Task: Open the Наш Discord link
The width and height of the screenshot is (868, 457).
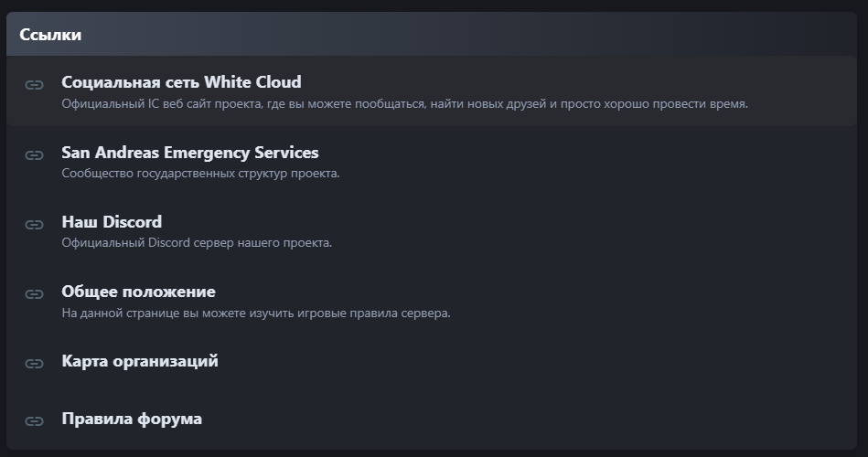Action: (112, 222)
